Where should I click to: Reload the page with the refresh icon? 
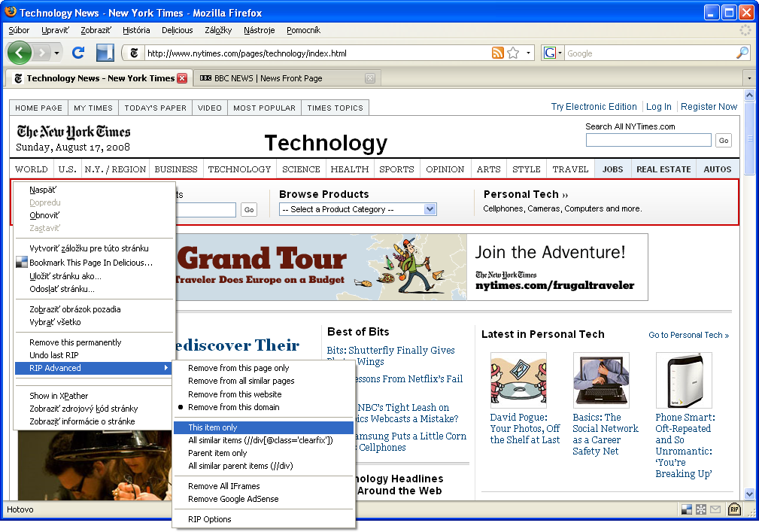pos(78,52)
